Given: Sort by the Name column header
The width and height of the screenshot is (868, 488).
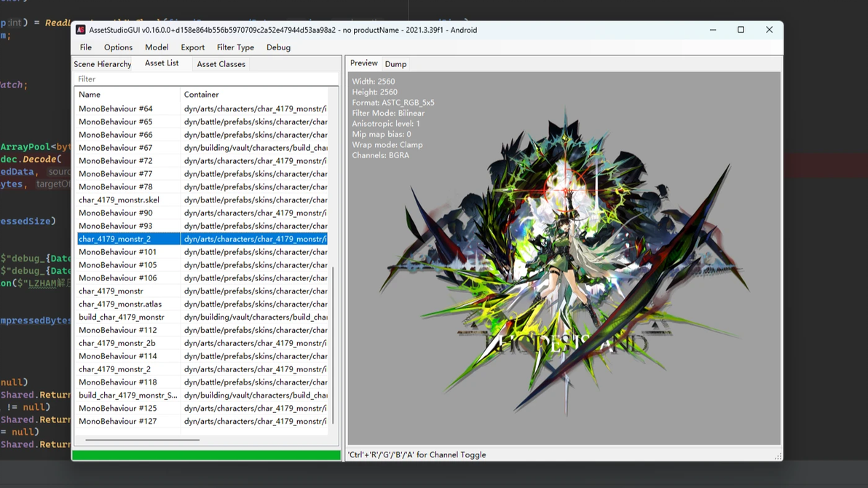Looking at the screenshot, I should (127, 95).
